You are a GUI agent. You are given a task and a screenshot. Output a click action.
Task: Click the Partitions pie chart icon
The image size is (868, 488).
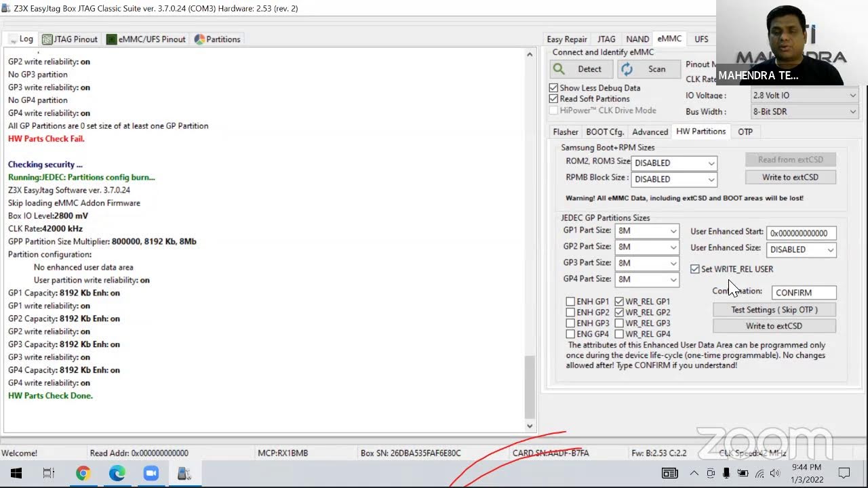[199, 39]
